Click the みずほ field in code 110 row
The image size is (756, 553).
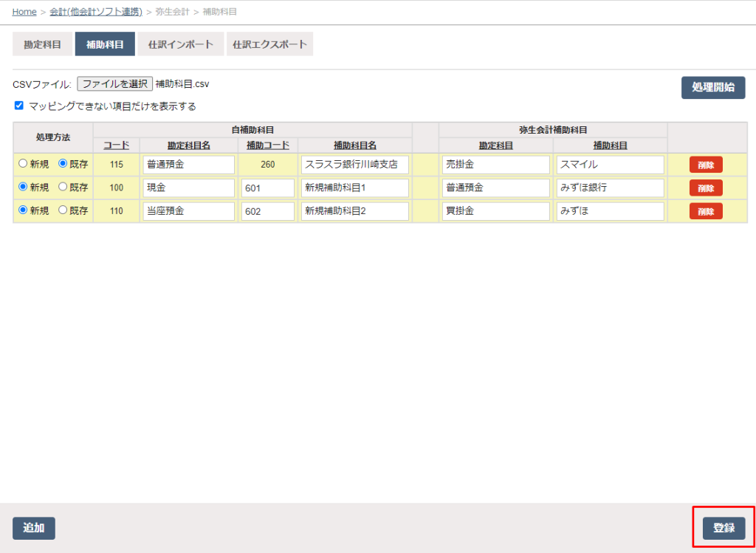point(610,210)
